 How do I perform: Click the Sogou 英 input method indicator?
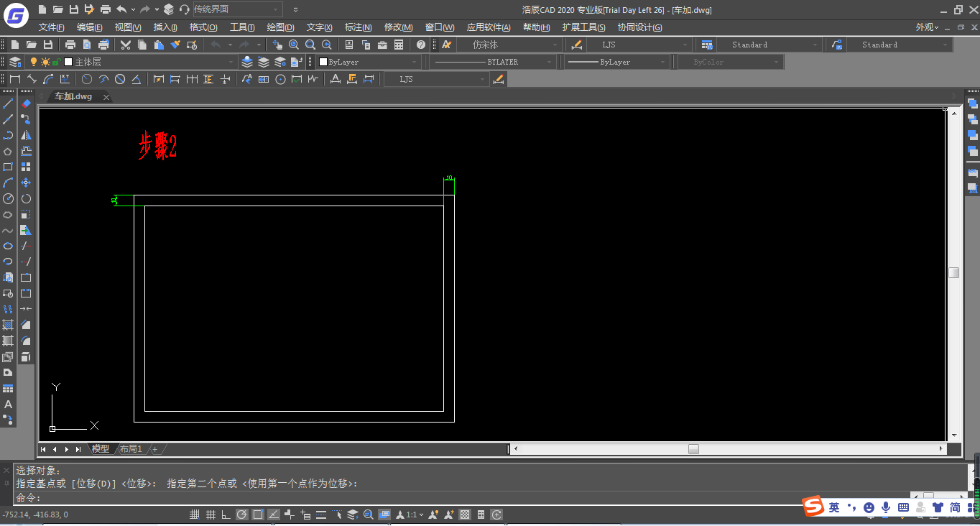(833, 507)
